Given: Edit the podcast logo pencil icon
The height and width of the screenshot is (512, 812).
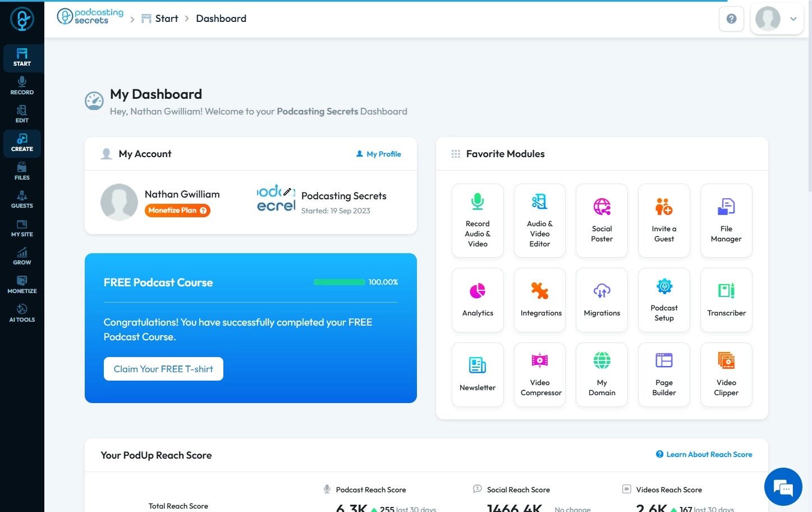Looking at the screenshot, I should coord(287,191).
